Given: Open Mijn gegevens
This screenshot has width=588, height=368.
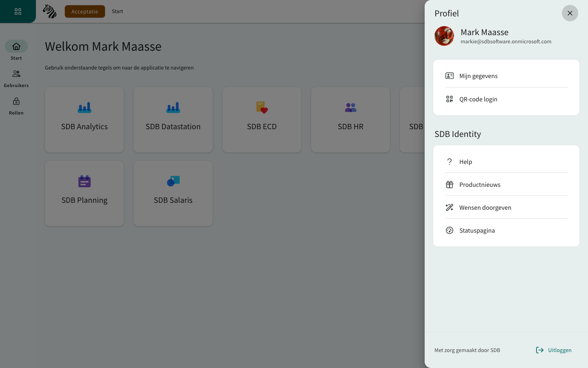Looking at the screenshot, I should [x=506, y=76].
